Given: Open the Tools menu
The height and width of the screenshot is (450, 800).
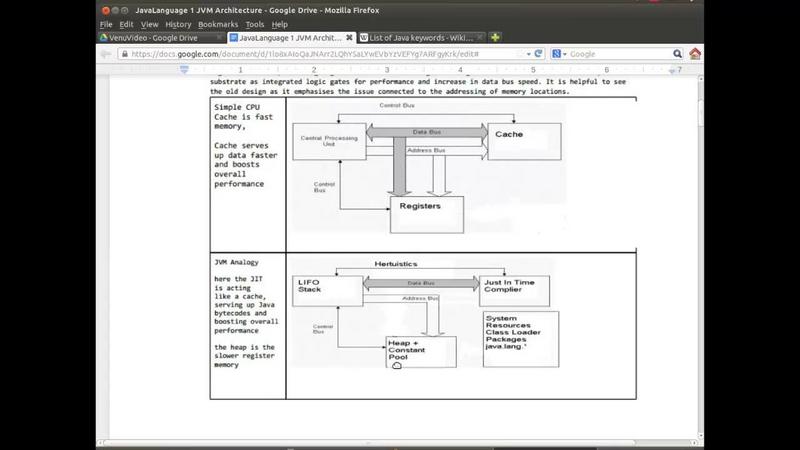Looking at the screenshot, I should coord(255,24).
